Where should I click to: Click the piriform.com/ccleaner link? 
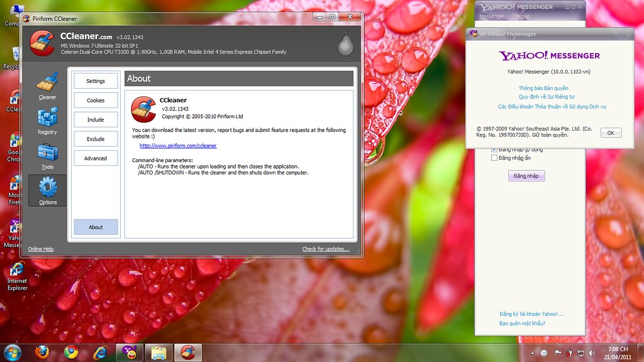[x=178, y=146]
